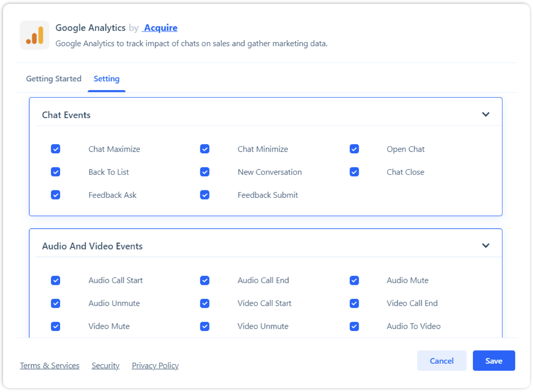Uncheck the Audio Unmute checkbox
533x392 pixels.
click(55, 303)
